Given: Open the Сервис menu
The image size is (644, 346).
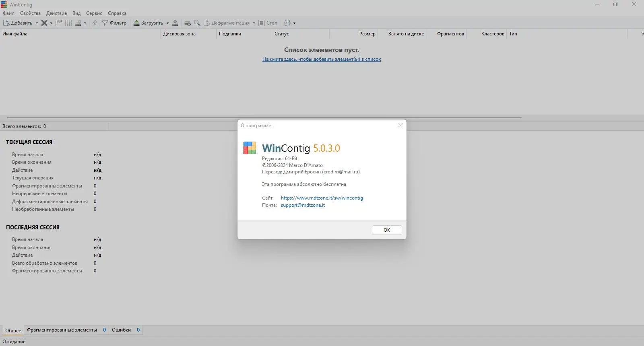Looking at the screenshot, I should pyautogui.click(x=94, y=13).
